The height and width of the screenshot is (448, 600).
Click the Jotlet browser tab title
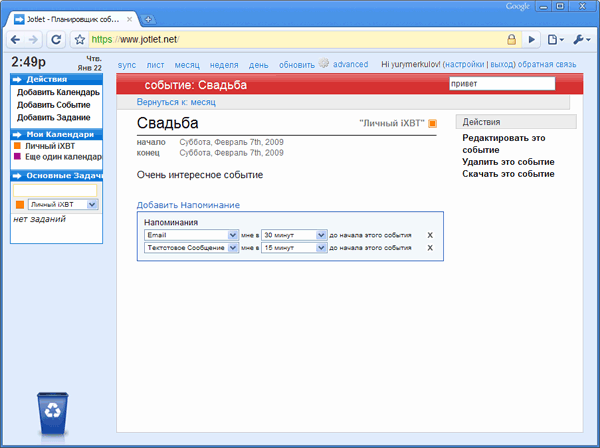click(x=73, y=19)
